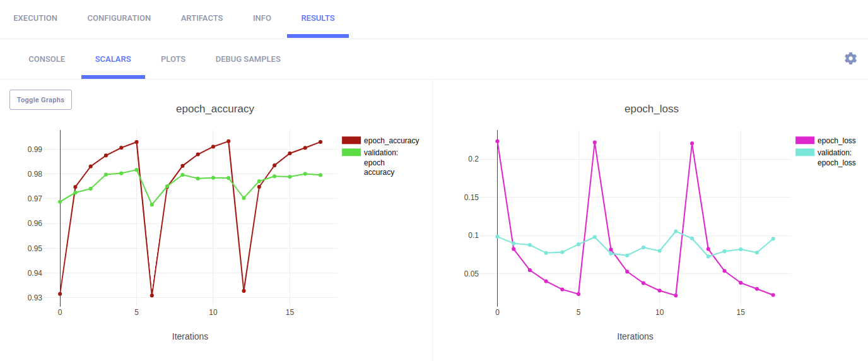Toggle the green validation accuracy legend swatch

351,152
